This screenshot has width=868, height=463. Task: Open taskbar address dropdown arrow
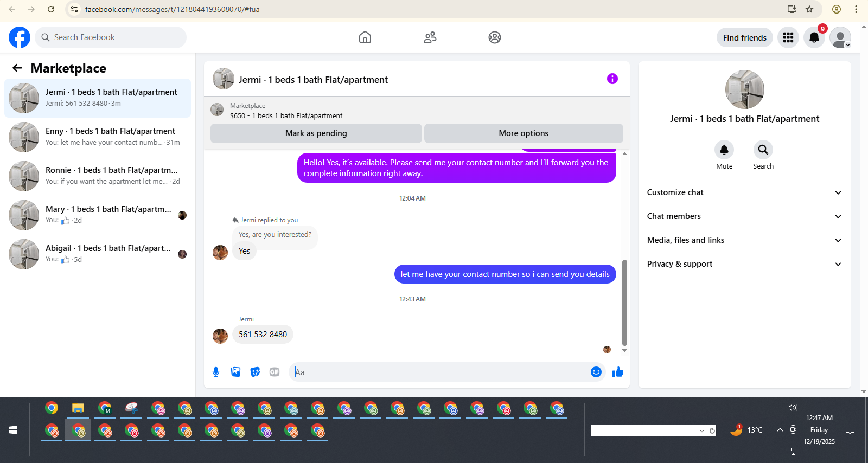point(702,430)
